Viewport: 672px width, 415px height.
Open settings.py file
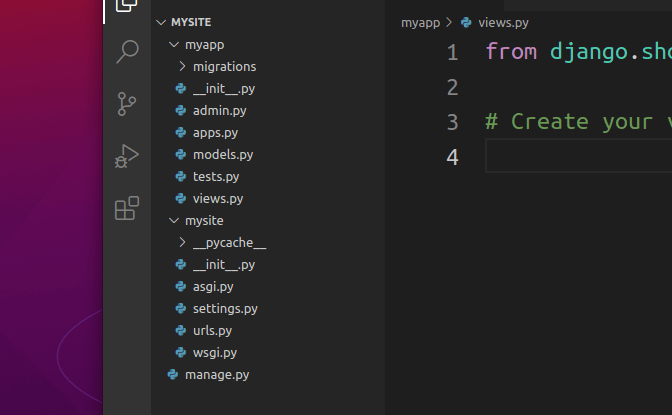coord(225,309)
